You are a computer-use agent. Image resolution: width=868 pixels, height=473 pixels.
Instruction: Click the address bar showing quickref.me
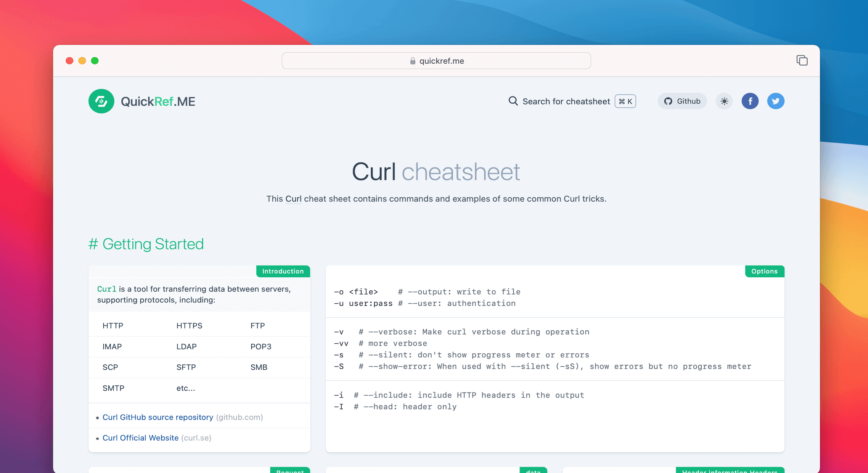436,61
